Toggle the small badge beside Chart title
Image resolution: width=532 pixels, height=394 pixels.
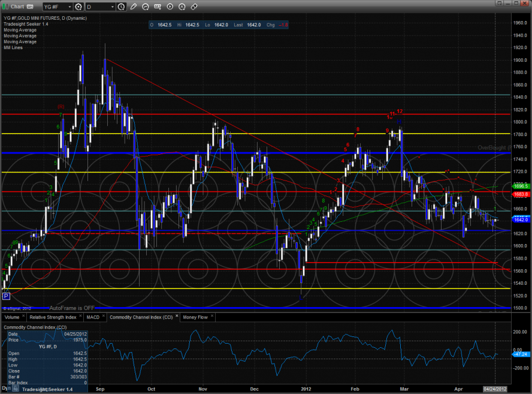[x=29, y=7]
